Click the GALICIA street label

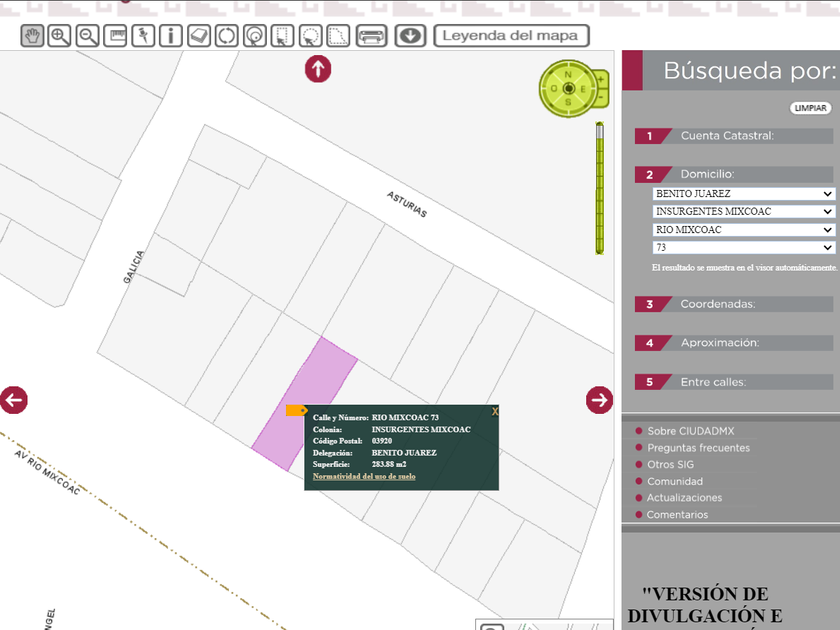click(x=133, y=267)
